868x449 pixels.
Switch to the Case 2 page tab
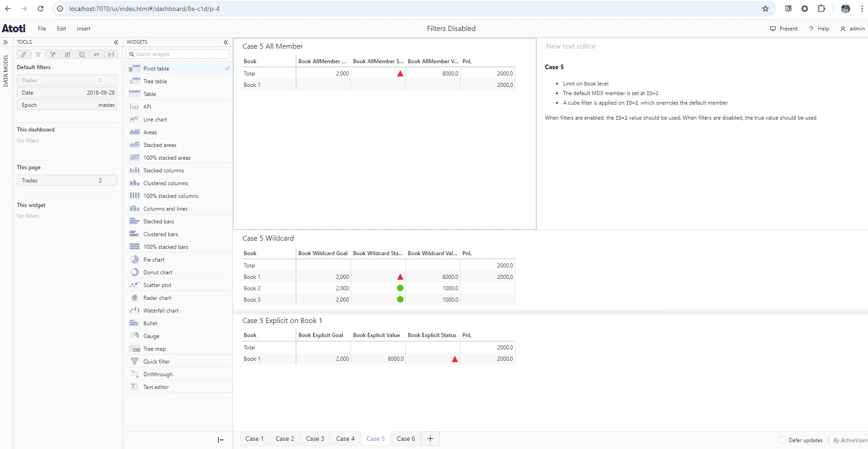pyautogui.click(x=285, y=439)
